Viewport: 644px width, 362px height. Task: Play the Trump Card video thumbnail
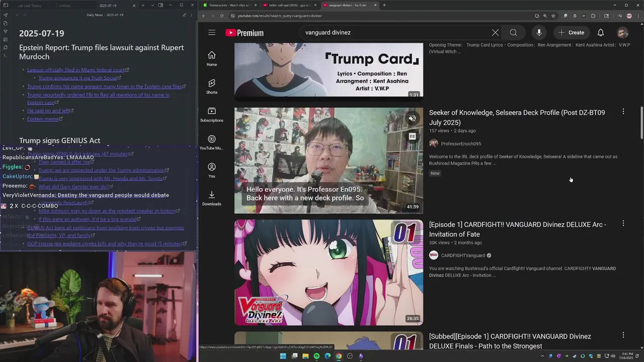(x=329, y=70)
